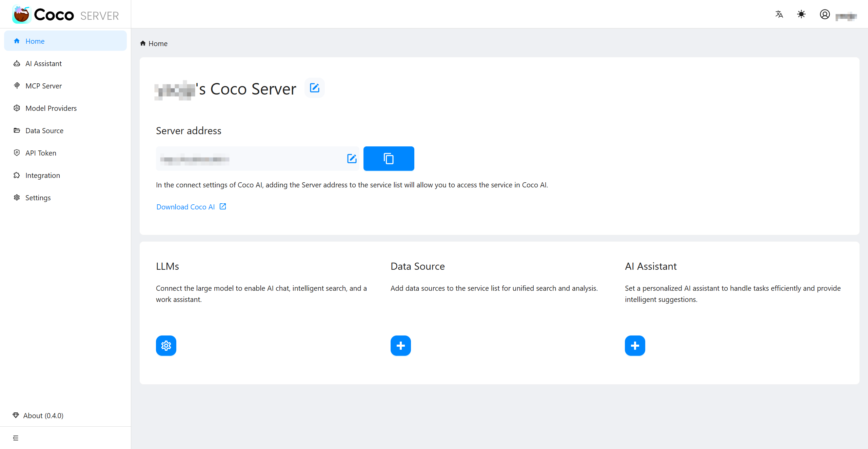Open Data Source in the sidebar
The height and width of the screenshot is (449, 868).
65,130
